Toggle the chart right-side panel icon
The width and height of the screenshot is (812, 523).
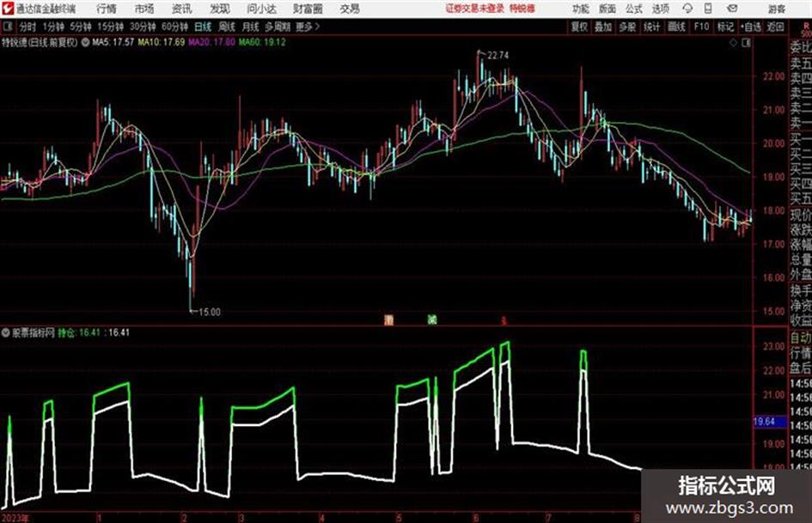click(x=746, y=43)
